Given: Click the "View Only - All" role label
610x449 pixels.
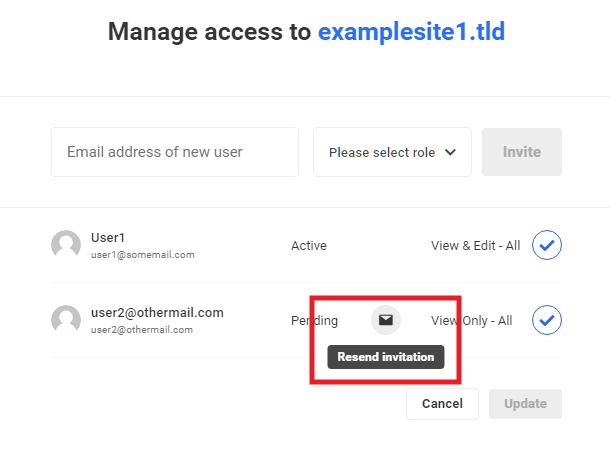Looking at the screenshot, I should (x=472, y=321).
